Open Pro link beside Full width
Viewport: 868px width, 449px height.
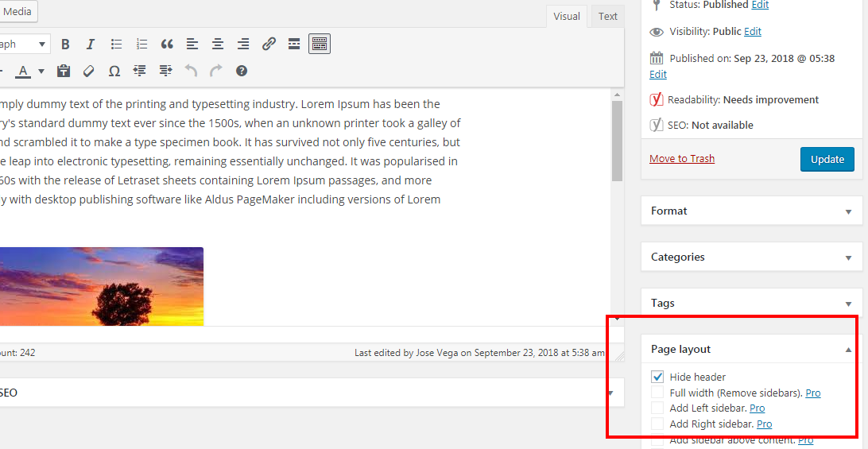tap(812, 393)
